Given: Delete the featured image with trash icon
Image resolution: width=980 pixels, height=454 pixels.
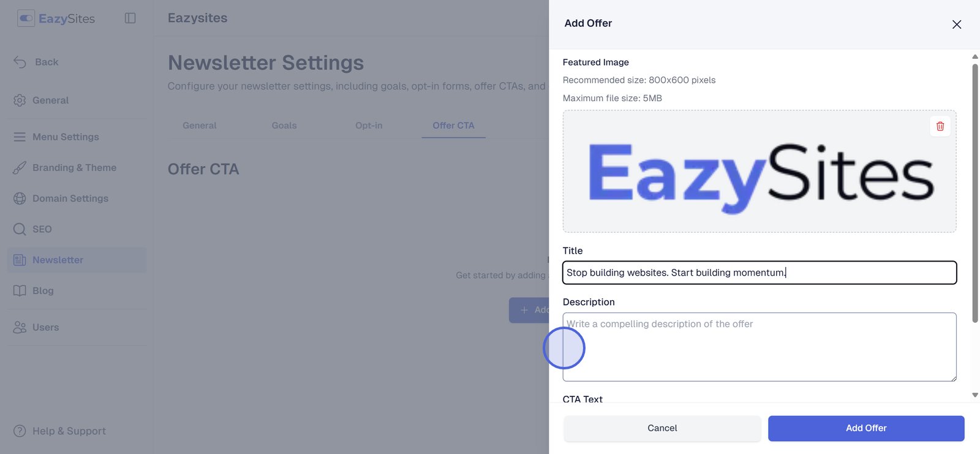Looking at the screenshot, I should pos(940,126).
